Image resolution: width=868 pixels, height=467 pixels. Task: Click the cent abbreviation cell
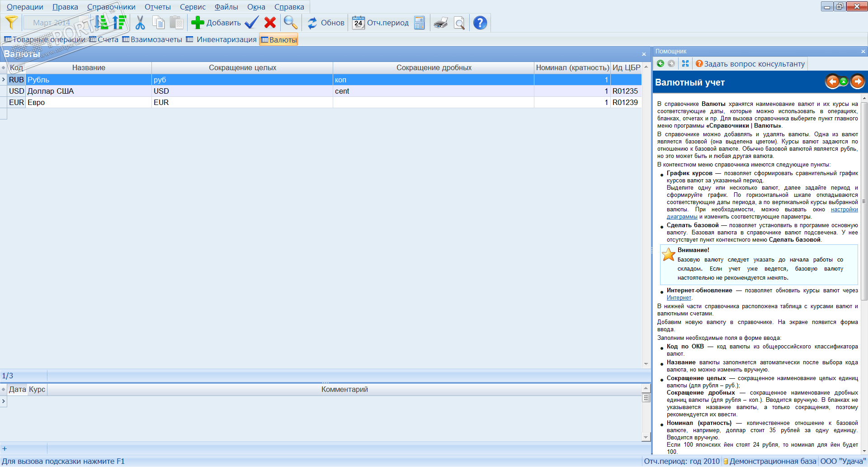point(433,91)
